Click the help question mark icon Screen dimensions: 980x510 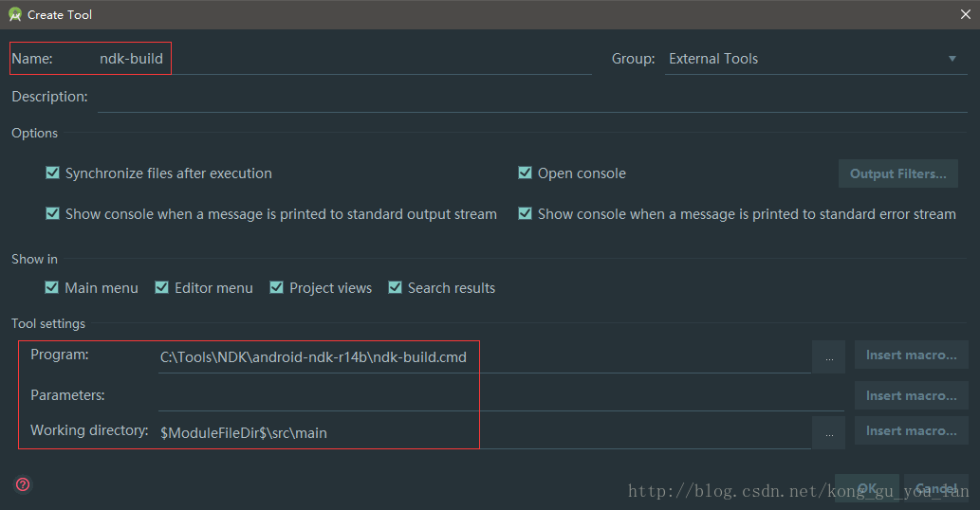pos(23,484)
